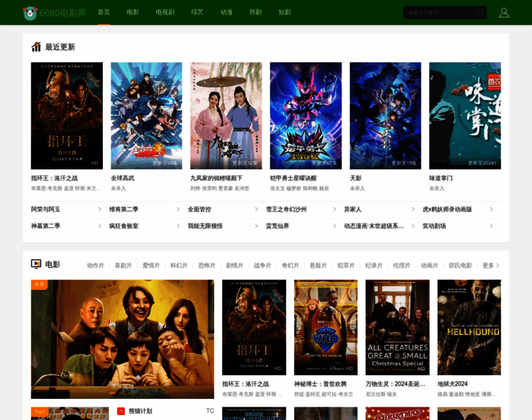Expand the 神墓第二季 row chevron
The height and width of the screenshot is (420, 532).
(x=99, y=226)
